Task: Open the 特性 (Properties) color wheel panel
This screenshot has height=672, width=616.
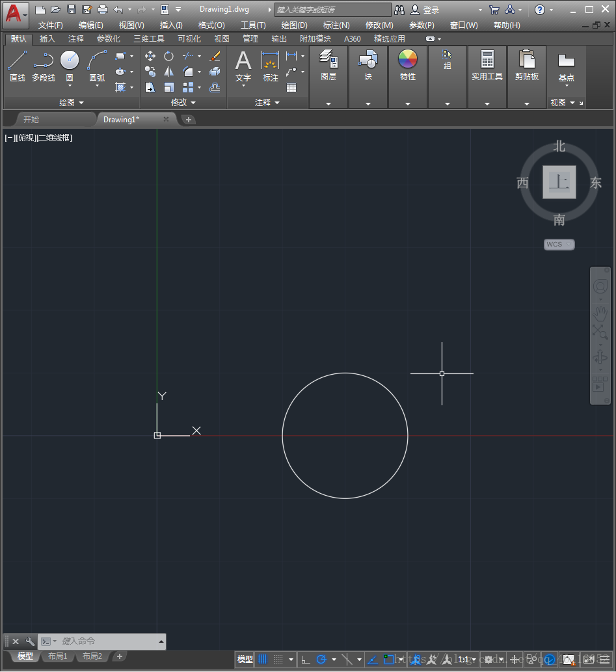Action: point(408,64)
